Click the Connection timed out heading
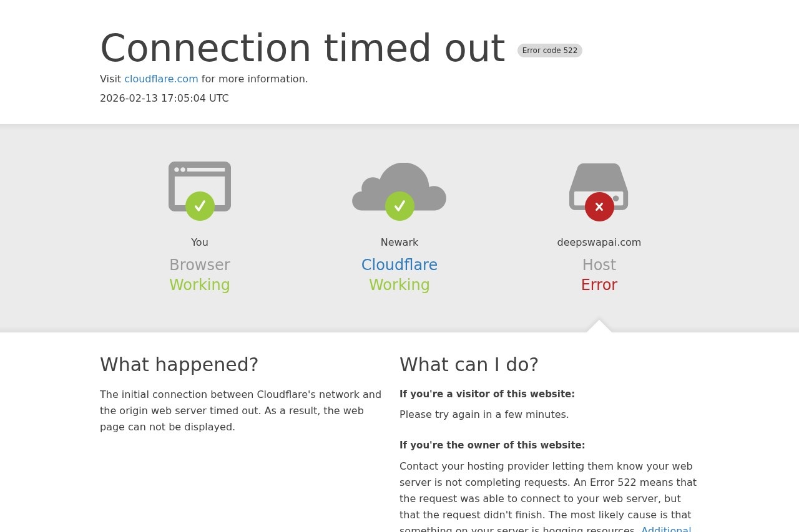 (303, 48)
